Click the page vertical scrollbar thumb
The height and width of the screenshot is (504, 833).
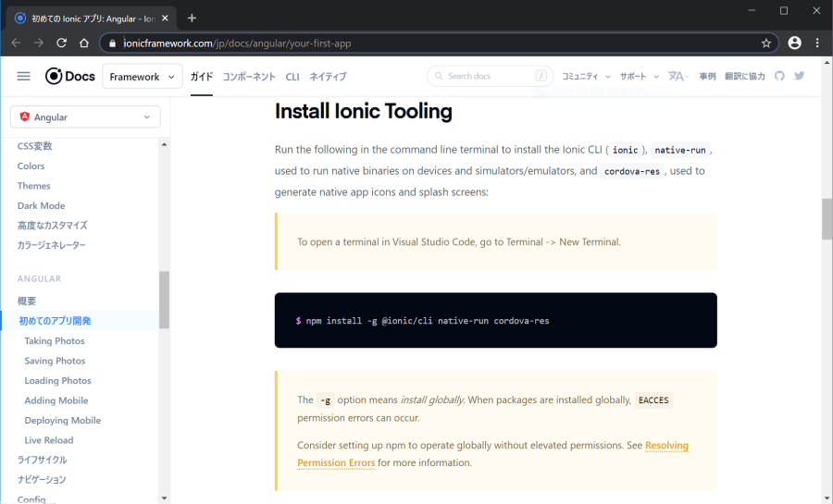(827, 218)
